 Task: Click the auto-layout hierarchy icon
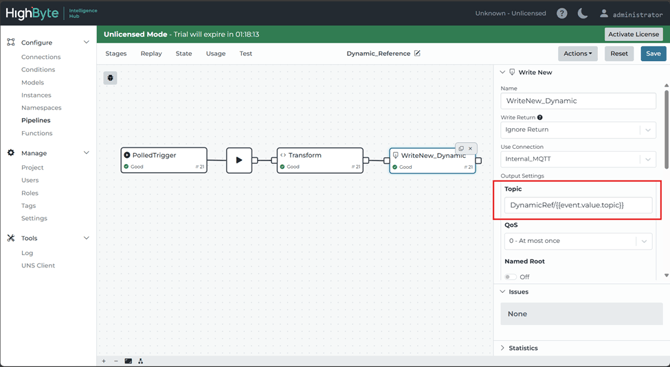point(141,361)
